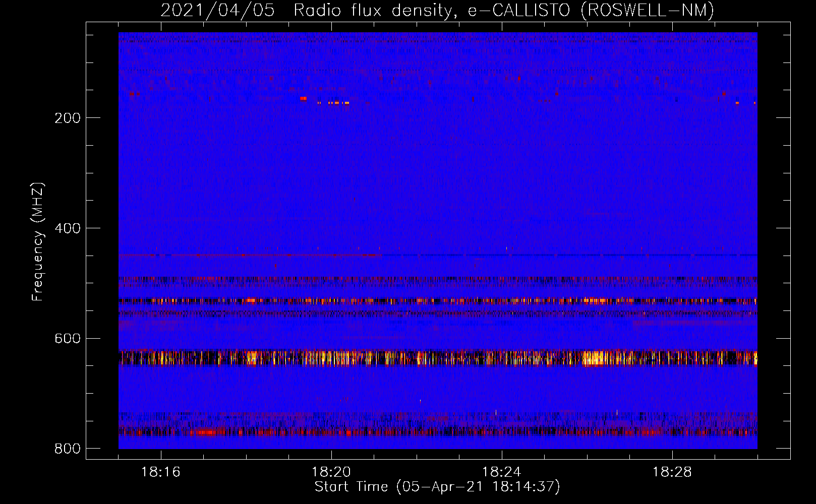Click the 18:16 time tick label
The width and height of the screenshot is (816, 504).
click(x=161, y=472)
